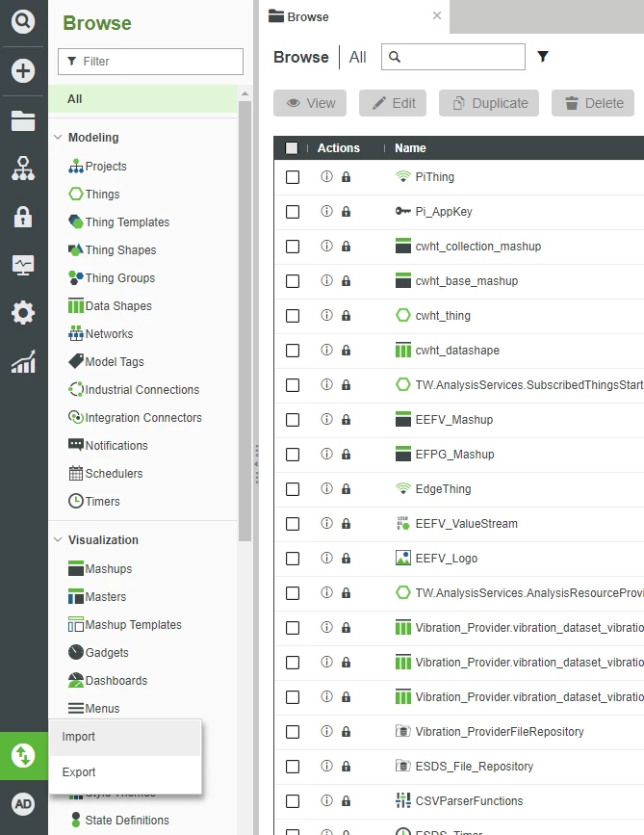Select Export from the popup menu
Image resolution: width=644 pixels, height=835 pixels.
click(x=125, y=772)
